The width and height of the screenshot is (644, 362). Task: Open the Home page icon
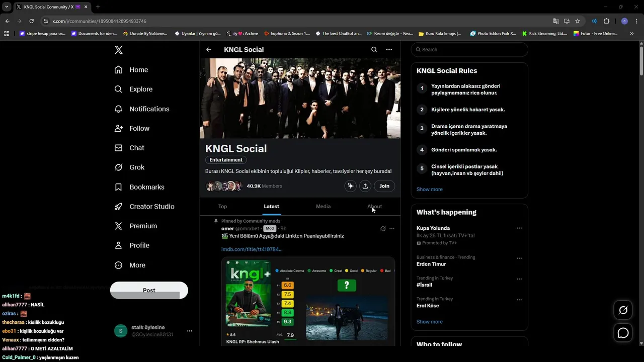[118, 70]
